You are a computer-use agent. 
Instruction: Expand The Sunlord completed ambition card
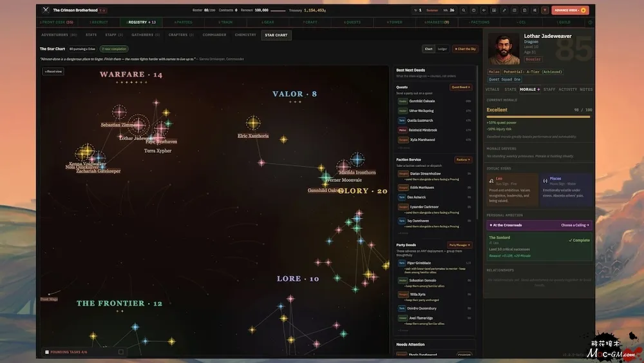(x=539, y=247)
